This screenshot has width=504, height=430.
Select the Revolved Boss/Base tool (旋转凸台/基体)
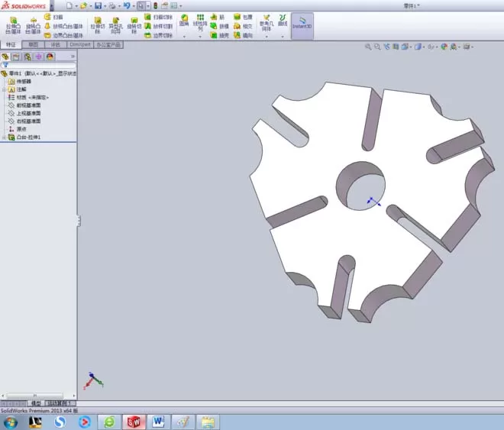pyautogui.click(x=33, y=25)
